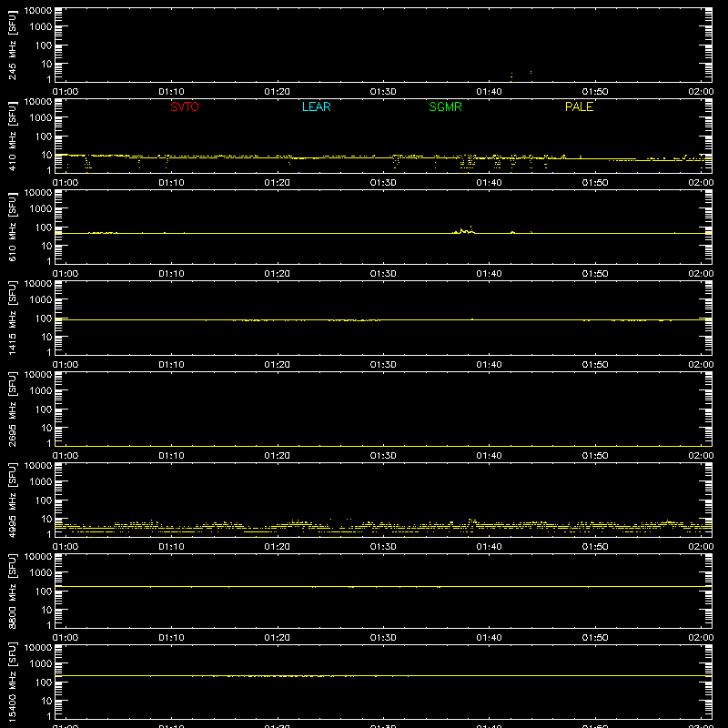Click the red SVTO station label
The height and width of the screenshot is (728, 728).
(185, 106)
